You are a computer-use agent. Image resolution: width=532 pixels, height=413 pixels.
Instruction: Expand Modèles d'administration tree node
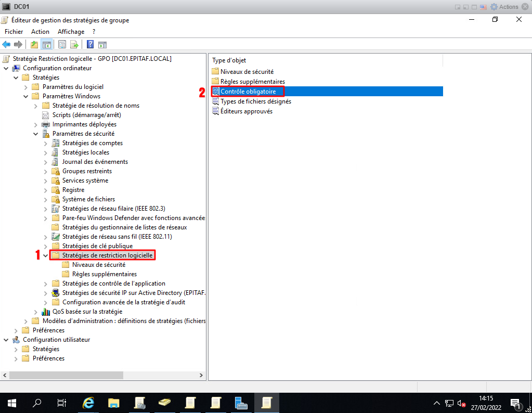26,321
